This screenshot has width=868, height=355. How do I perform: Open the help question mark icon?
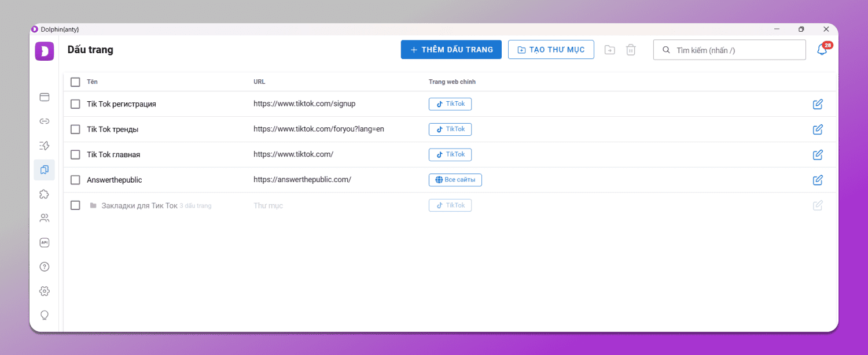45,267
